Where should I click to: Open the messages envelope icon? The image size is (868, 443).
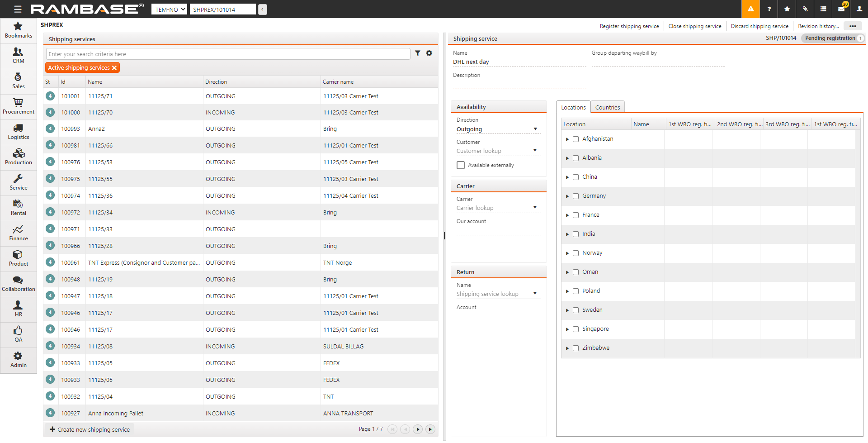click(x=841, y=9)
